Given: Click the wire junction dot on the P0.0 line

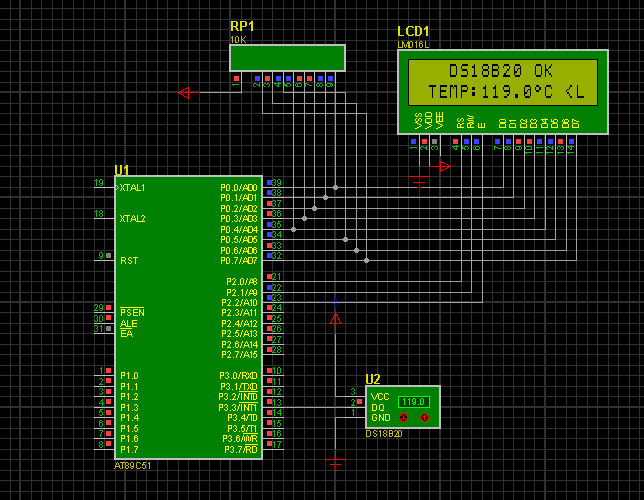Looking at the screenshot, I should pyautogui.click(x=336, y=188).
